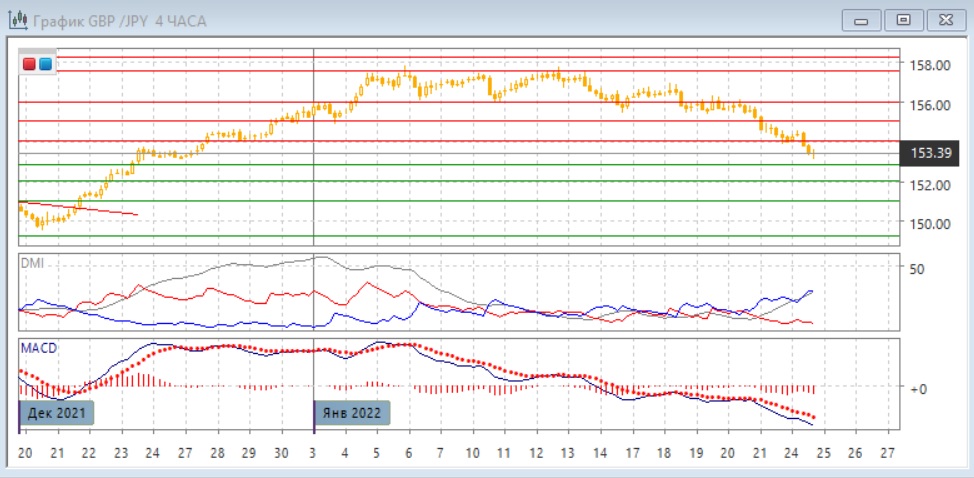Click the blue square icon on chart
This screenshot has height=478, width=974.
pos(45,64)
